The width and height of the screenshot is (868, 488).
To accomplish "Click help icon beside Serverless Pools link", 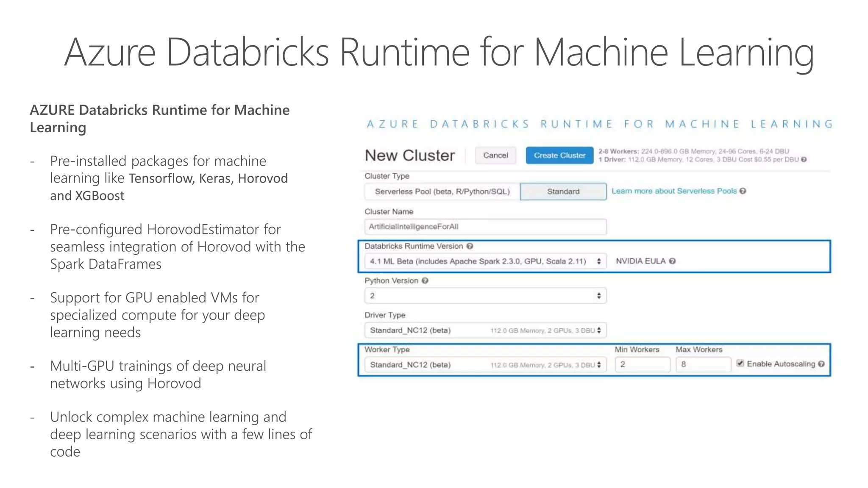I will (743, 191).
